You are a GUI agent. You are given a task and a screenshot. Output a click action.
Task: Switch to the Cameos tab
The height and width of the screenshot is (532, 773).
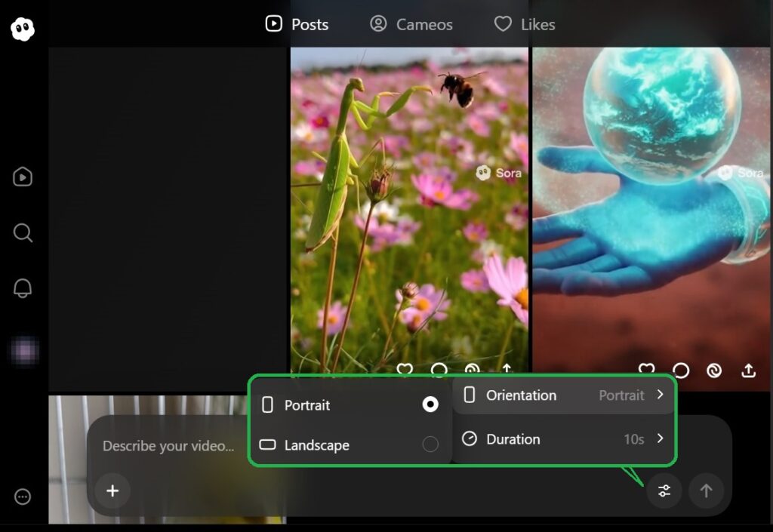[x=411, y=24]
